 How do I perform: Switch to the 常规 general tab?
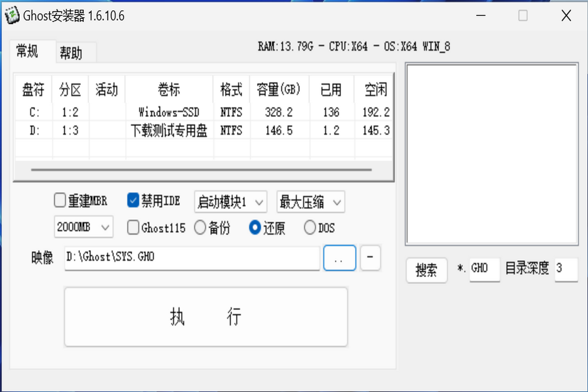coord(29,52)
